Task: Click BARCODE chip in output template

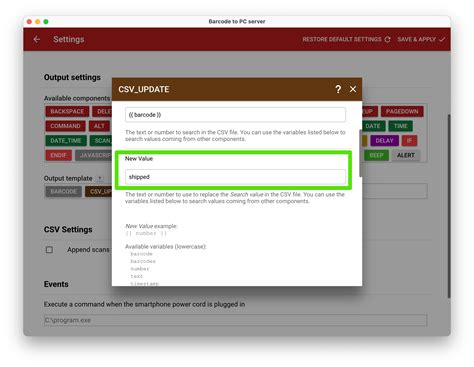Action: coord(63,191)
